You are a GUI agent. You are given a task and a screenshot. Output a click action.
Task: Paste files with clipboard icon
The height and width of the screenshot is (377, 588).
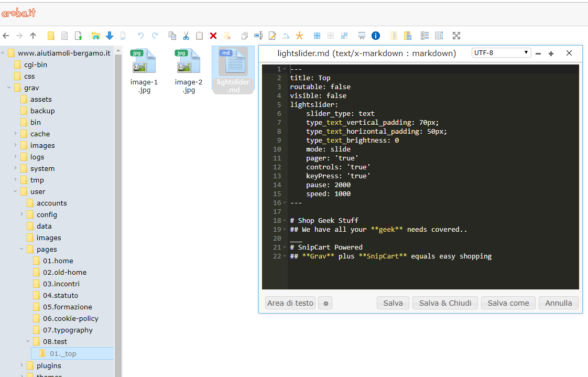pos(200,36)
